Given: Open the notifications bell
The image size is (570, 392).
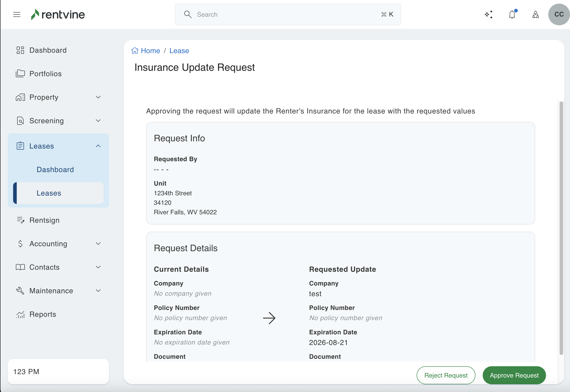Looking at the screenshot, I should coord(512,14).
